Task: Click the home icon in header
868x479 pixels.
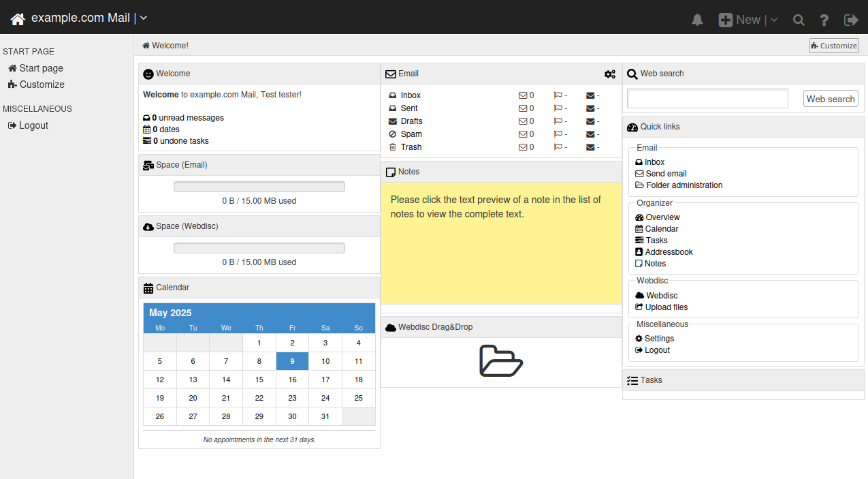Action: click(18, 19)
